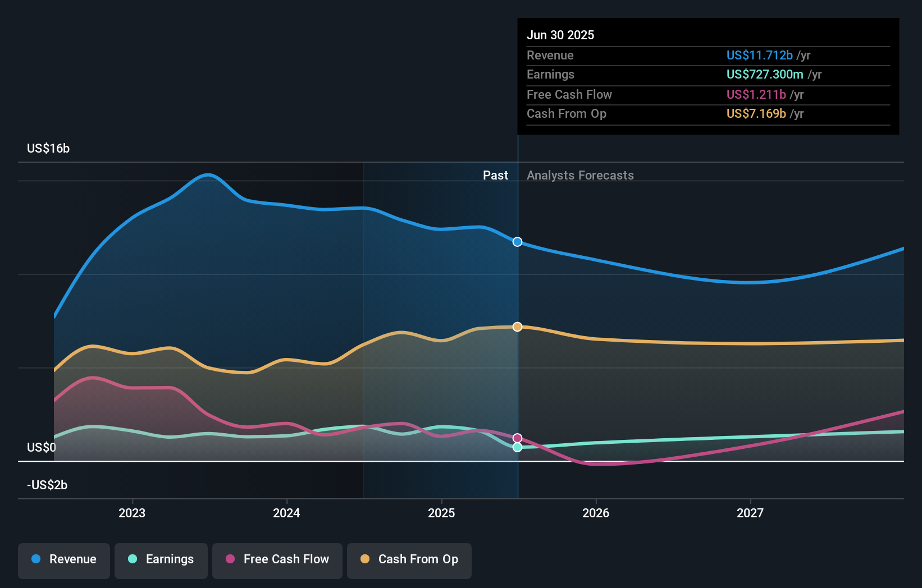Click the 2025 label on the time axis

coord(441,512)
